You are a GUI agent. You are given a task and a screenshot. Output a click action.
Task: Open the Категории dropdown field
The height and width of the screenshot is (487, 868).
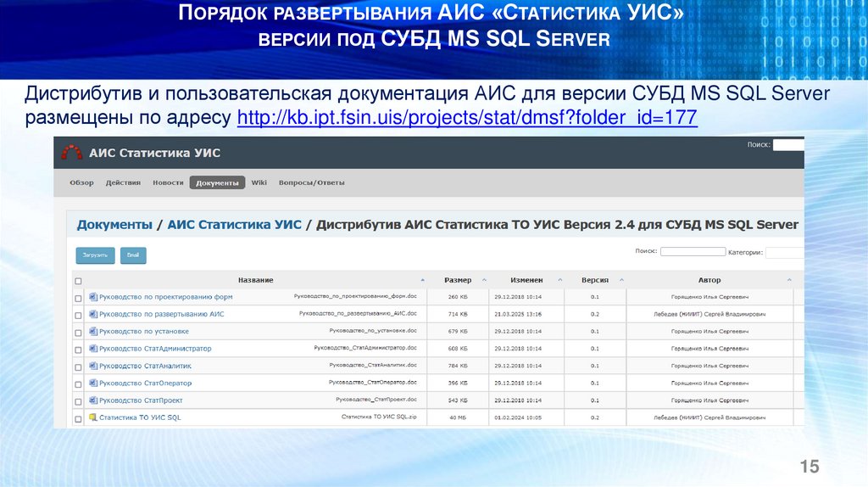pos(785,252)
